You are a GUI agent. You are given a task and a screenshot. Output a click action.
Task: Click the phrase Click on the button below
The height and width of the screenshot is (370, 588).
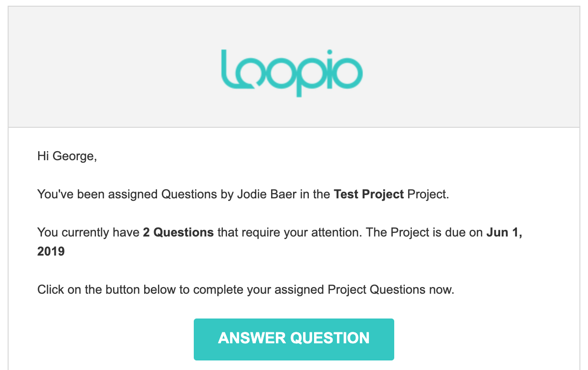click(x=106, y=289)
